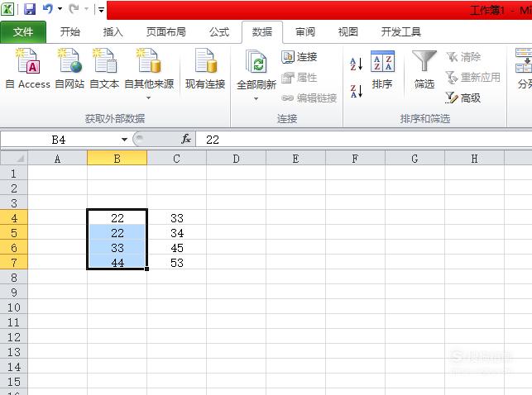This screenshot has height=395, width=532.
Task: Select row 4 header
Action: tap(14, 218)
